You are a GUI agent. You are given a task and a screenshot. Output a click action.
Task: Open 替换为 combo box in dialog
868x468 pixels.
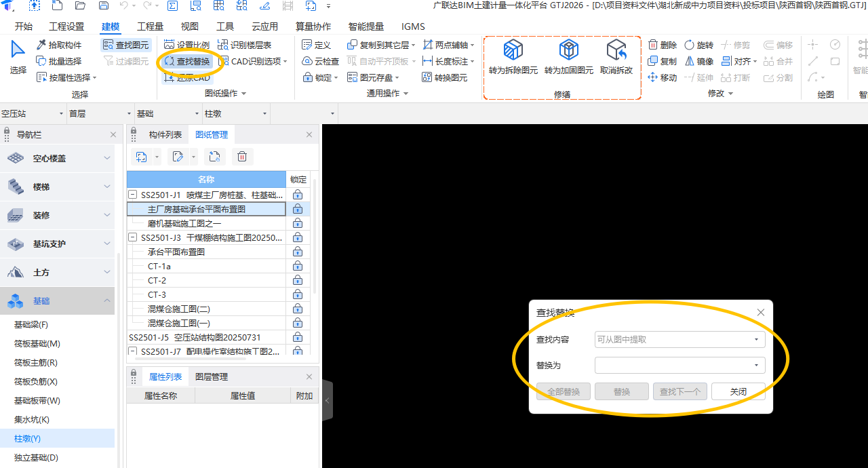[x=680, y=365]
